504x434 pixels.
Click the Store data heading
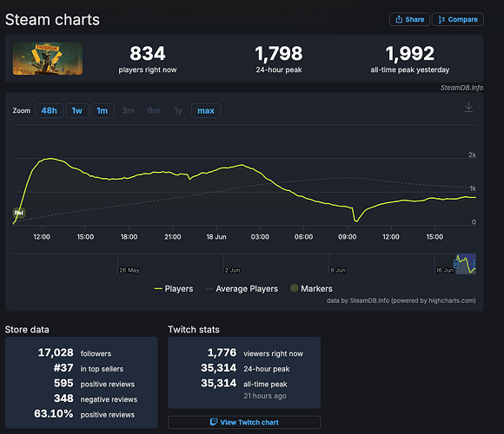point(27,330)
